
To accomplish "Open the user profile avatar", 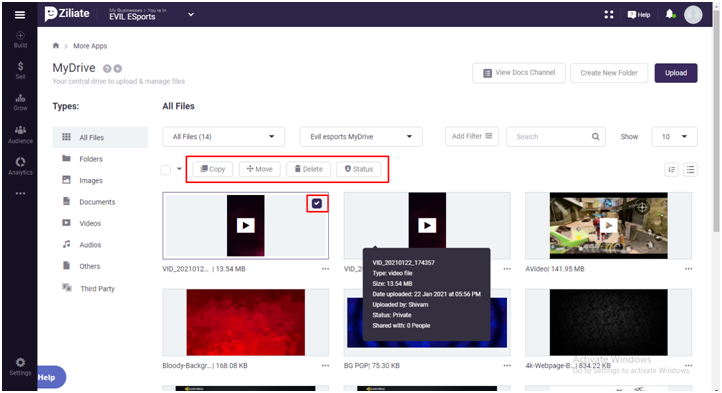I will coord(693,15).
